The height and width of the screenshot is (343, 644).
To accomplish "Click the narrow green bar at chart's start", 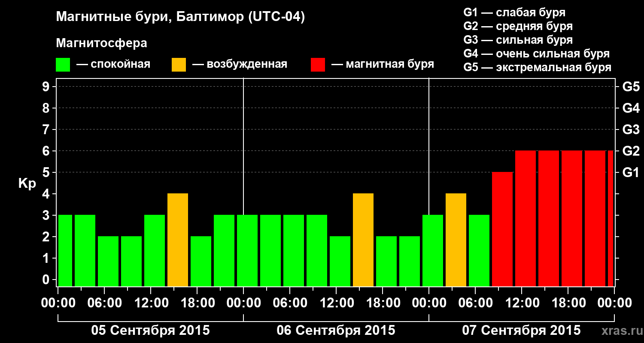I will (x=65, y=250).
